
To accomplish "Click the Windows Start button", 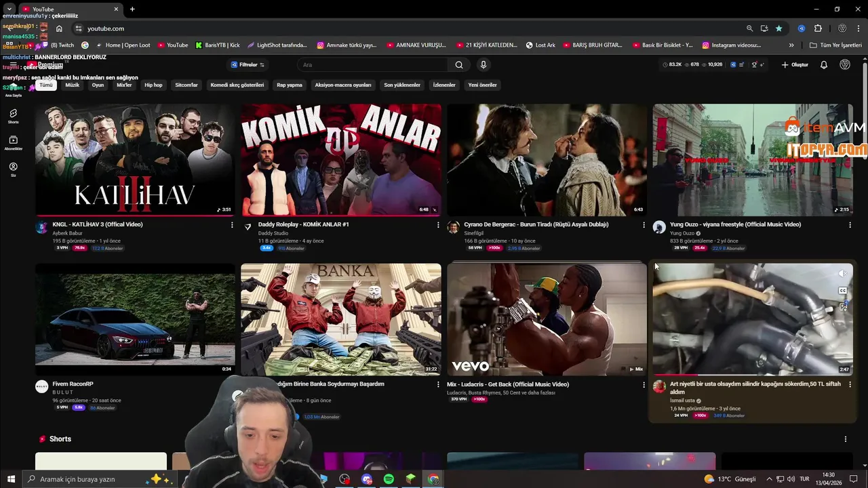I will point(11,479).
